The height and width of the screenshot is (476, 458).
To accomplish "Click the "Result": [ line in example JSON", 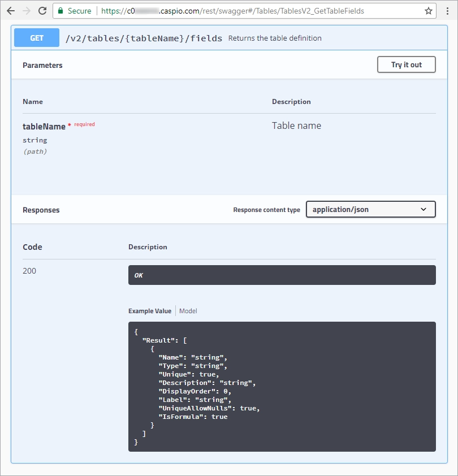I will 165,340.
